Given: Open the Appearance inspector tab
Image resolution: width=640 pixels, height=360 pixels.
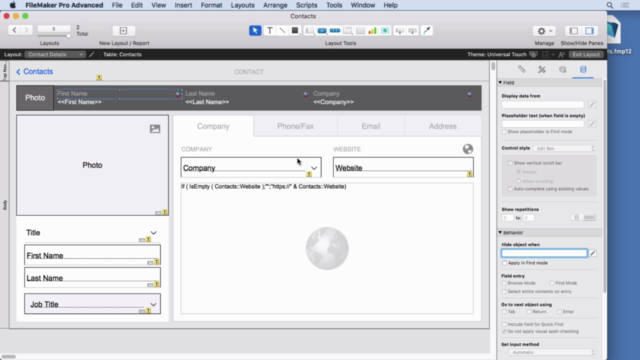Looking at the screenshot, I should pyautogui.click(x=563, y=69).
